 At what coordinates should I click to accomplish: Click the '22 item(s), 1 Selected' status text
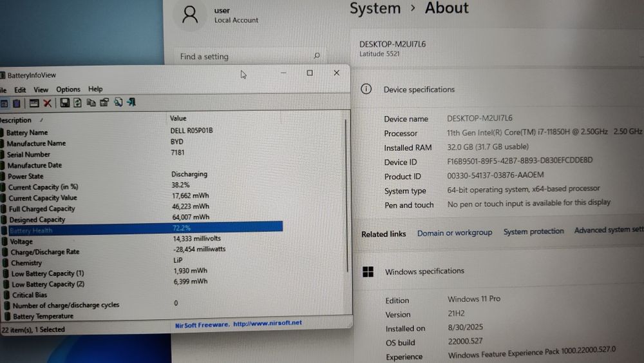[x=33, y=329]
